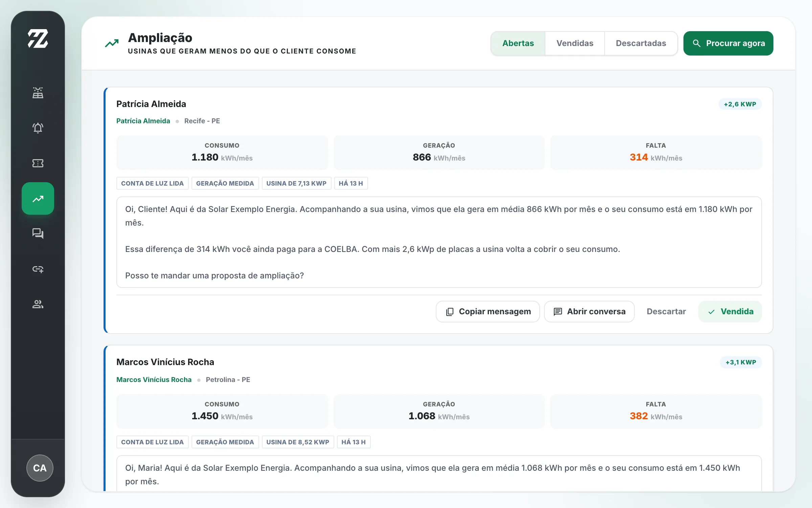Click the USINA DE 7,13 KWP tag

click(296, 183)
